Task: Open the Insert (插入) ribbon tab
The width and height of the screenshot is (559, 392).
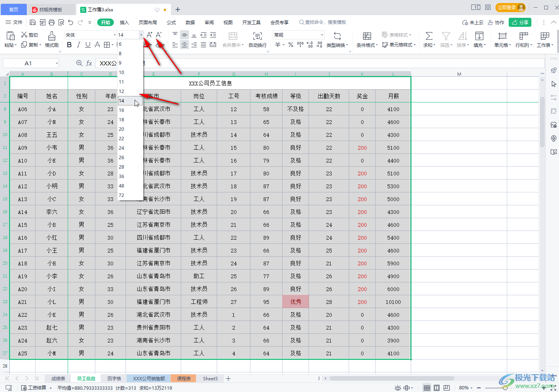Action: click(124, 22)
